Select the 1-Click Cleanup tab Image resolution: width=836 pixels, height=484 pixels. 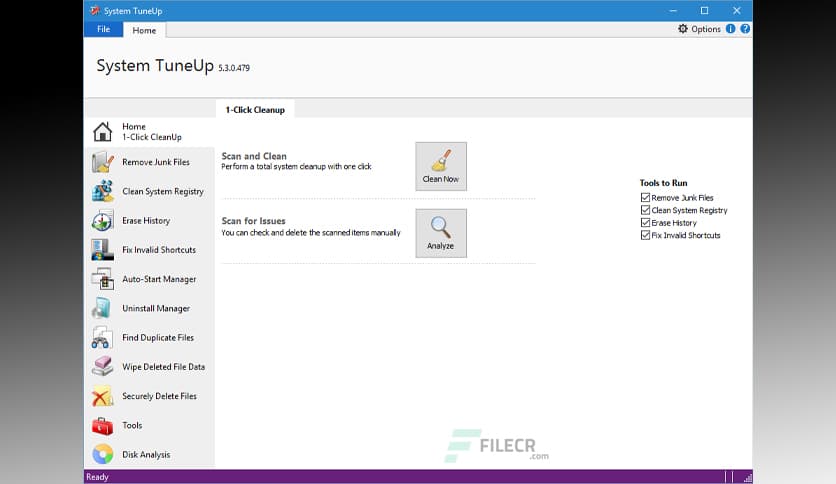255,109
